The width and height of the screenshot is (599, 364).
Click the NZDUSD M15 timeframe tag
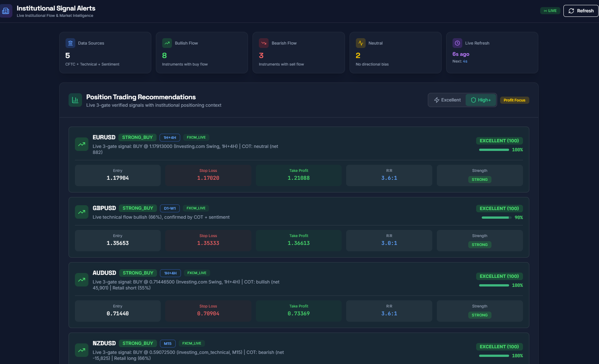click(167, 343)
